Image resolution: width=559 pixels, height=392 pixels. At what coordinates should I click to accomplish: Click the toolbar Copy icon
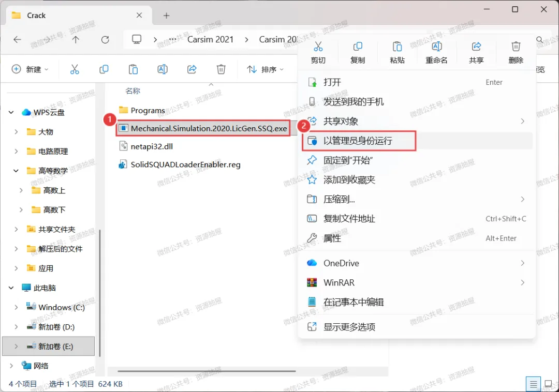104,69
